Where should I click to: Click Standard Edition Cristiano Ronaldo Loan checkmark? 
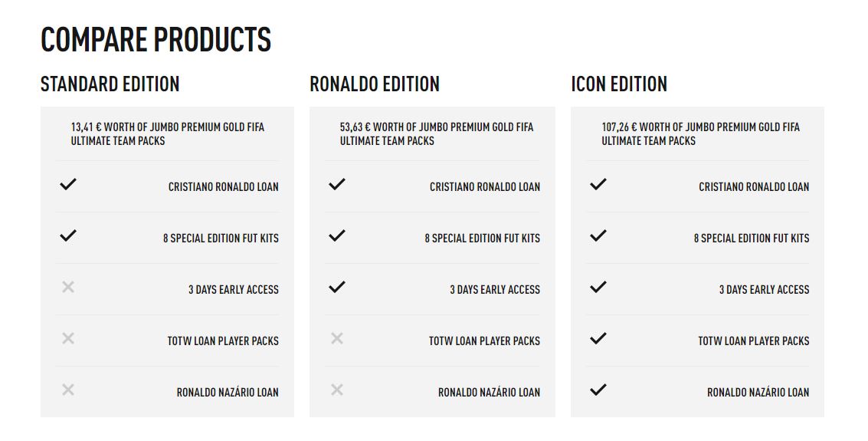click(x=68, y=185)
